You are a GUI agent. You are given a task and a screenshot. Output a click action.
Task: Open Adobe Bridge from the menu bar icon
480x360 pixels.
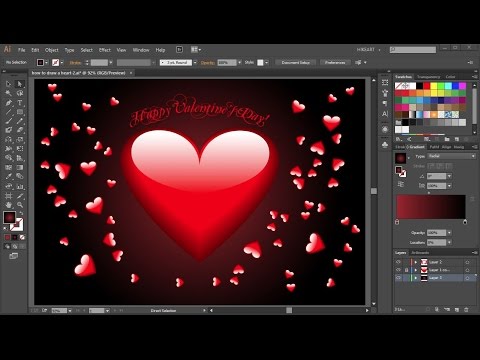point(179,50)
